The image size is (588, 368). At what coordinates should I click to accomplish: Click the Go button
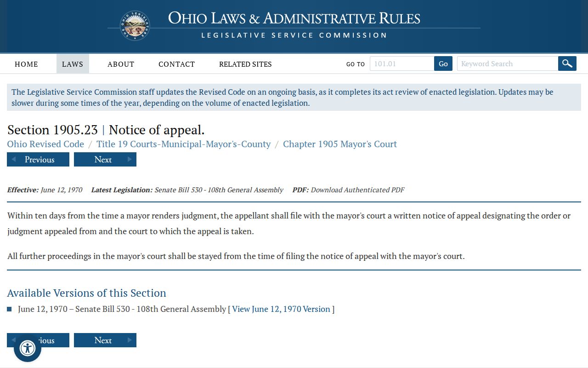(443, 63)
